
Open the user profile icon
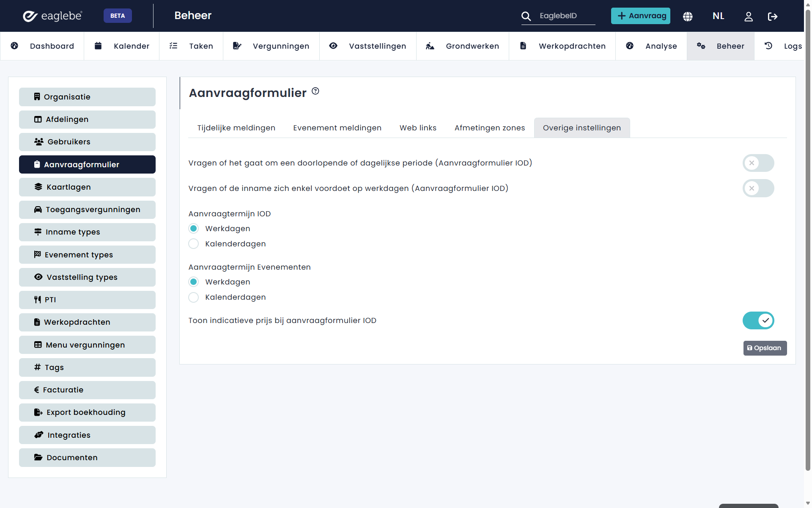[748, 16]
